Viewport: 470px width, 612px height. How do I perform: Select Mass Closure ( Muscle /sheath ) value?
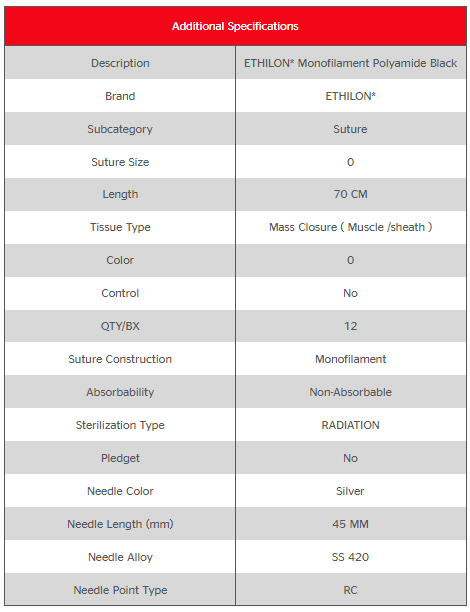tap(351, 227)
